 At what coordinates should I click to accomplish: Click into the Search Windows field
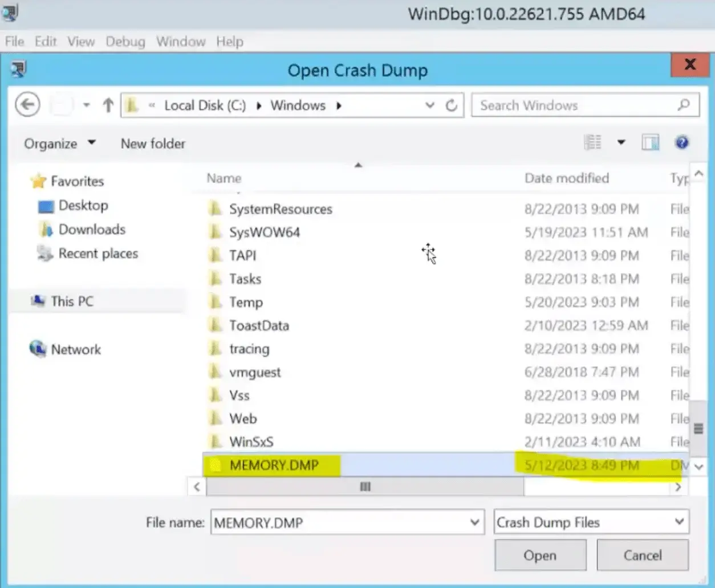[x=585, y=105]
